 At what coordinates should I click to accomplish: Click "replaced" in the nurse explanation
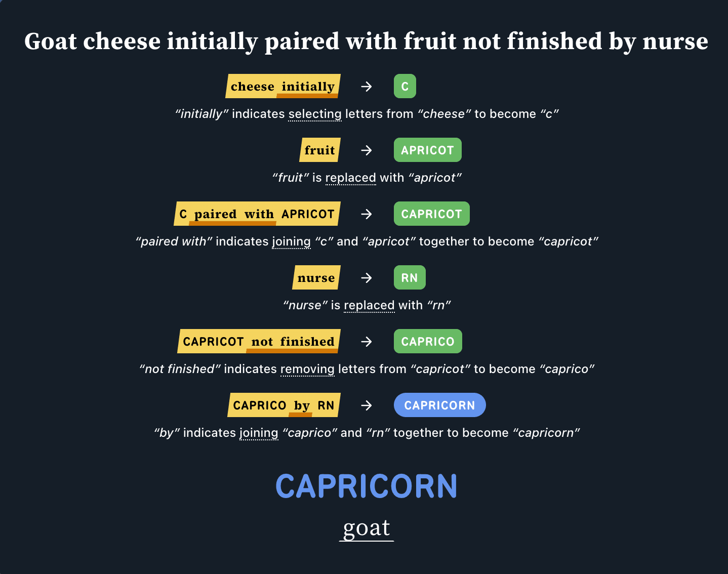(x=369, y=305)
